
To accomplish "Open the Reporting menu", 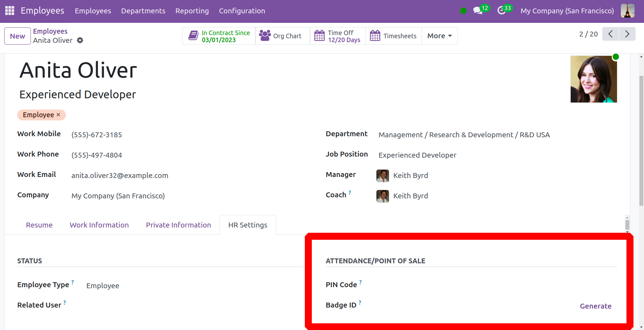I will point(192,11).
